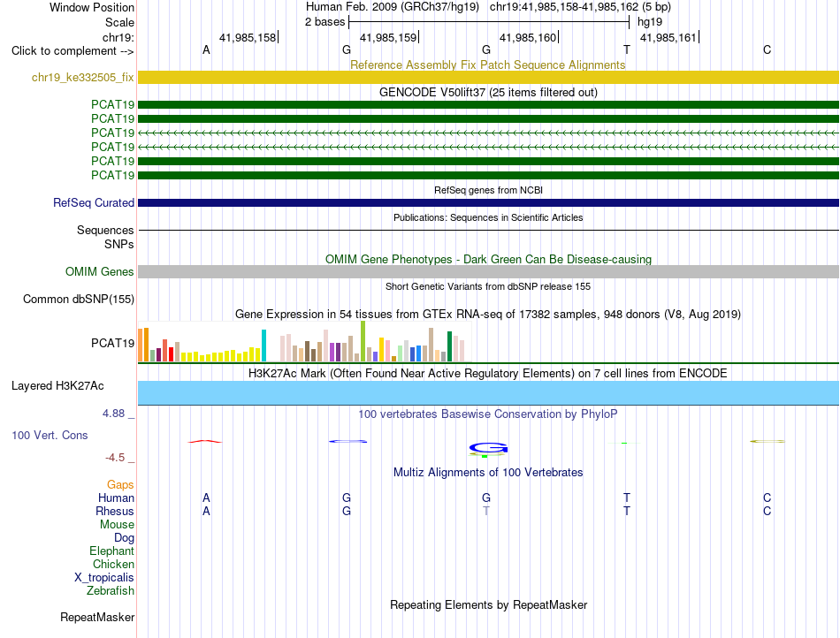840x638 pixels.
Task: Click the Layered H3K27Ac label
Action: 57,386
